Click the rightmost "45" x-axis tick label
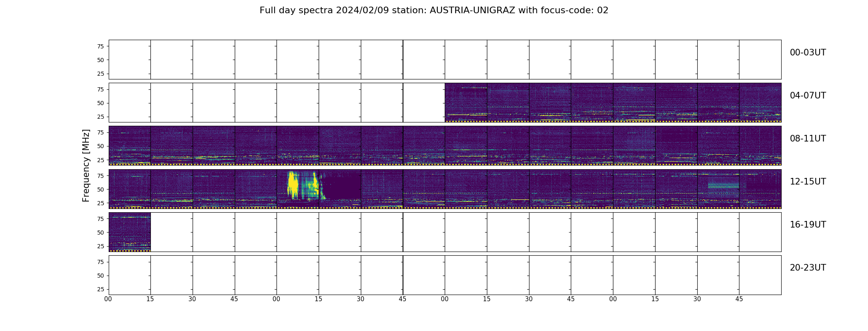The height and width of the screenshot is (331, 868). click(x=739, y=299)
